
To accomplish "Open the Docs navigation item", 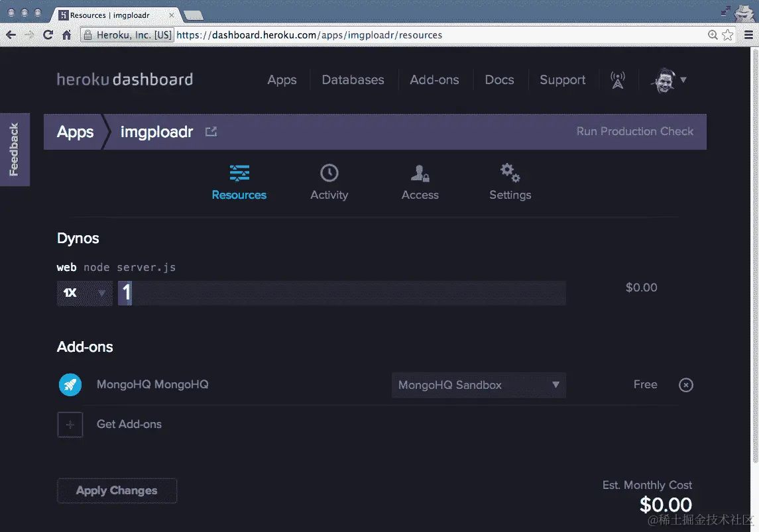I will coord(500,80).
